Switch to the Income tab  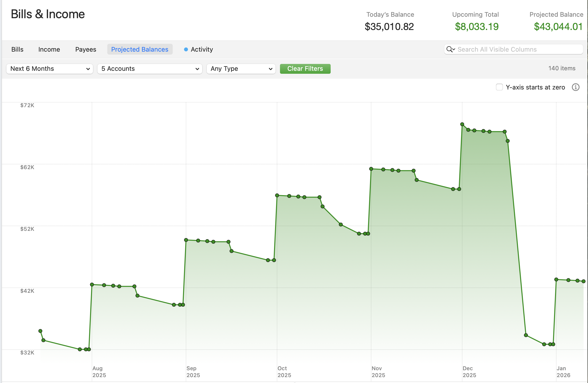pos(49,49)
